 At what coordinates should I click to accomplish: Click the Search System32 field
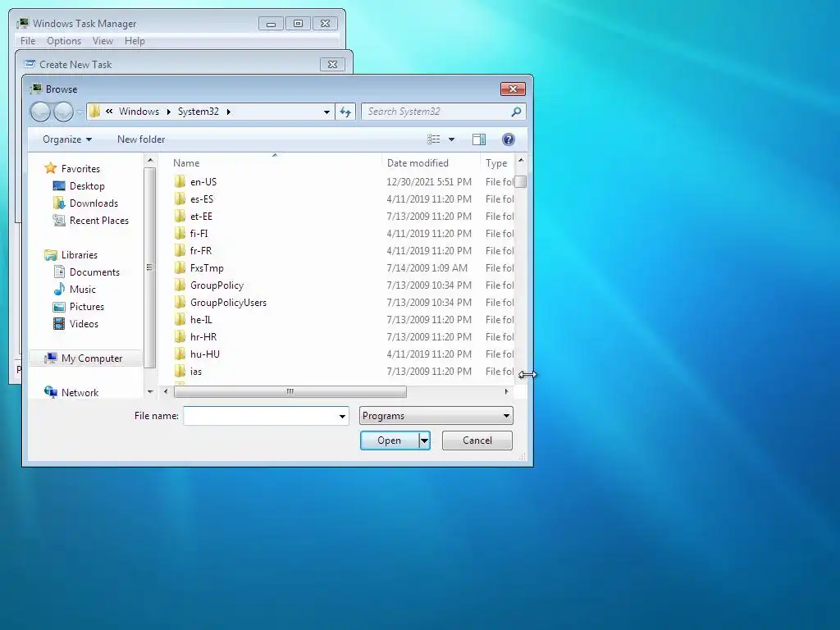436,112
